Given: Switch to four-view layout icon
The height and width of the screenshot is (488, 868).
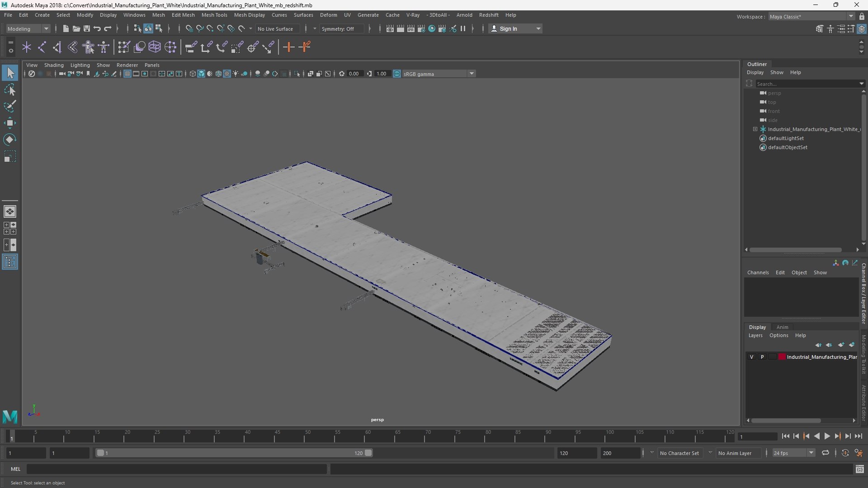Looking at the screenshot, I should [x=10, y=228].
